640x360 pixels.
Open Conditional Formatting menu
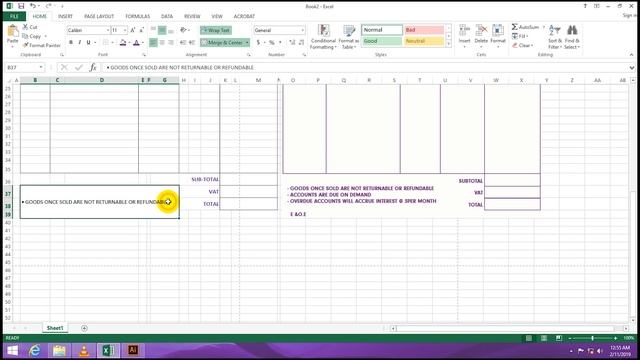click(x=323, y=37)
